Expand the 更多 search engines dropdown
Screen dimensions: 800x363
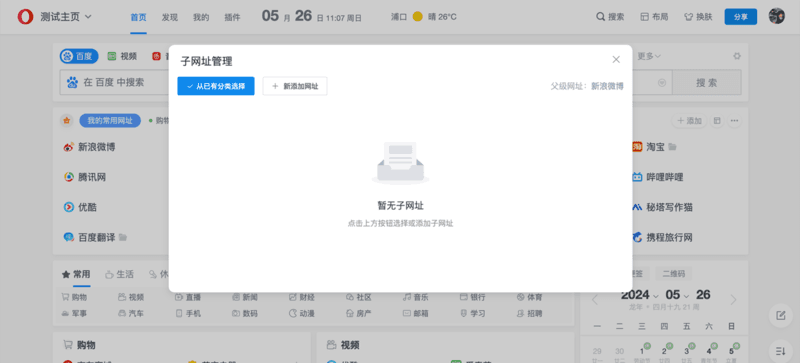tap(649, 56)
